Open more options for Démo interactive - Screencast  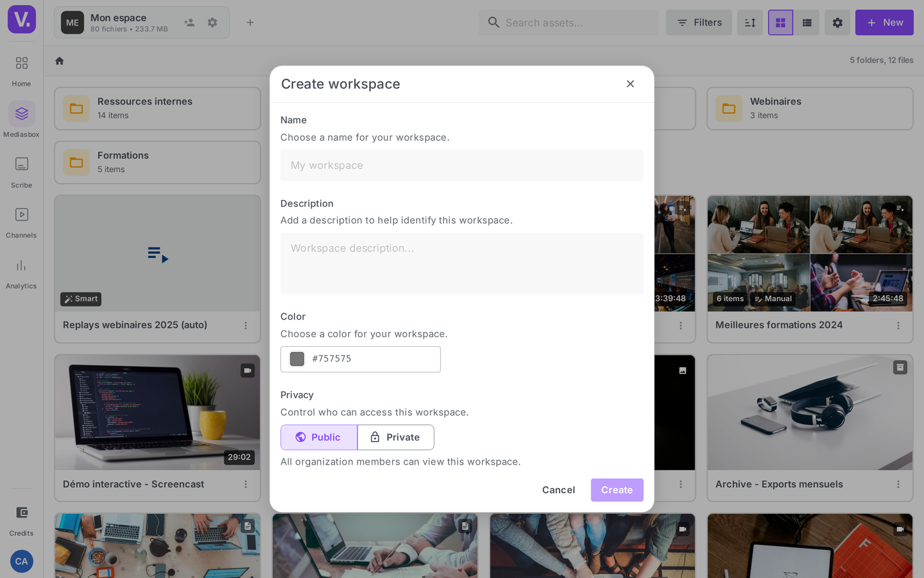point(245,484)
